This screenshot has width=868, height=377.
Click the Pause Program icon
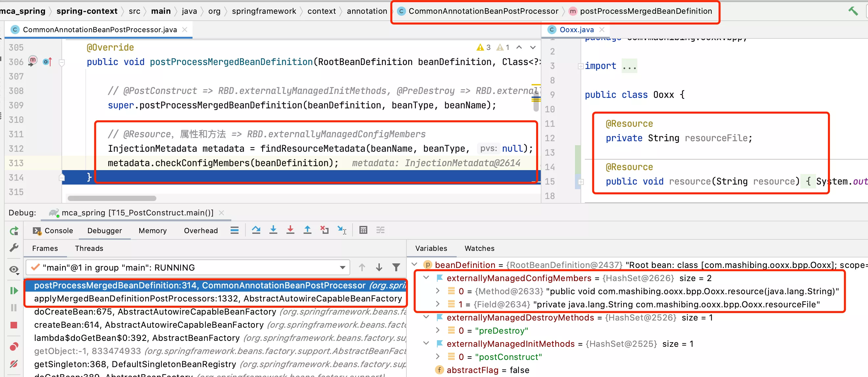14,308
